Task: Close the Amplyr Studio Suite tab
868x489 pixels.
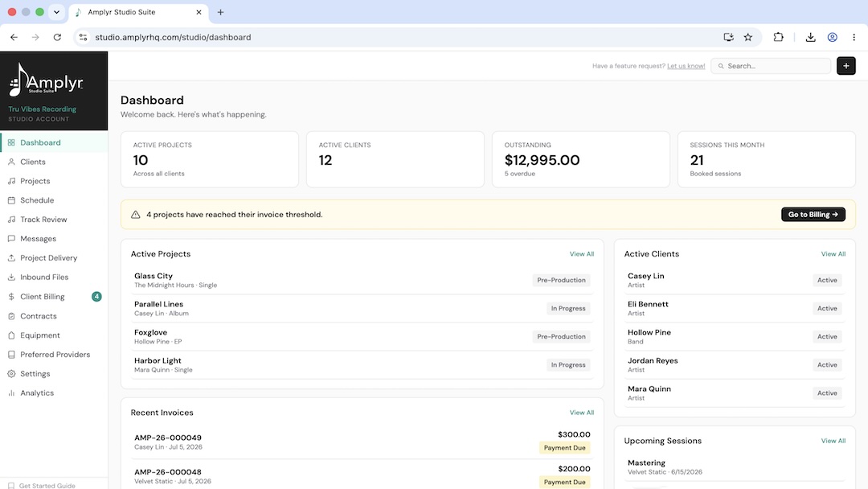Action: click(199, 12)
